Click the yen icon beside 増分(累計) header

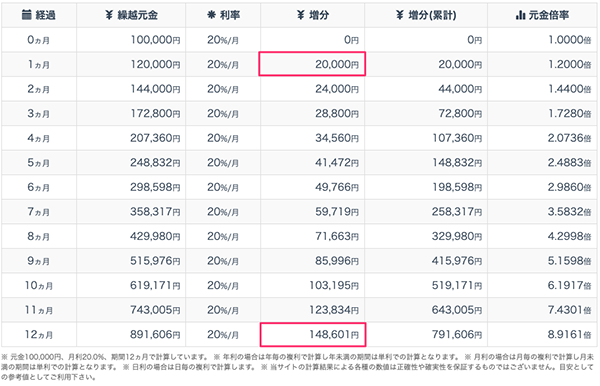click(x=399, y=15)
